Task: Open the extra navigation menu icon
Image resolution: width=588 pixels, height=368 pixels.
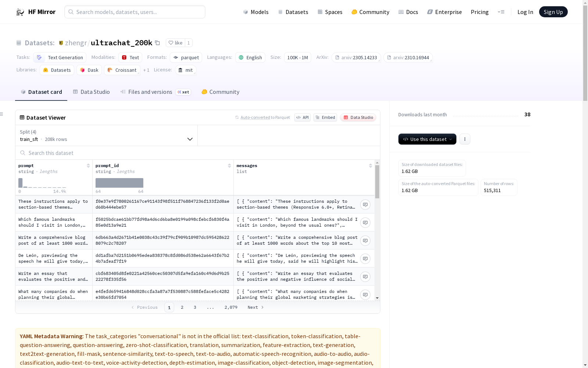Action: click(x=501, y=12)
